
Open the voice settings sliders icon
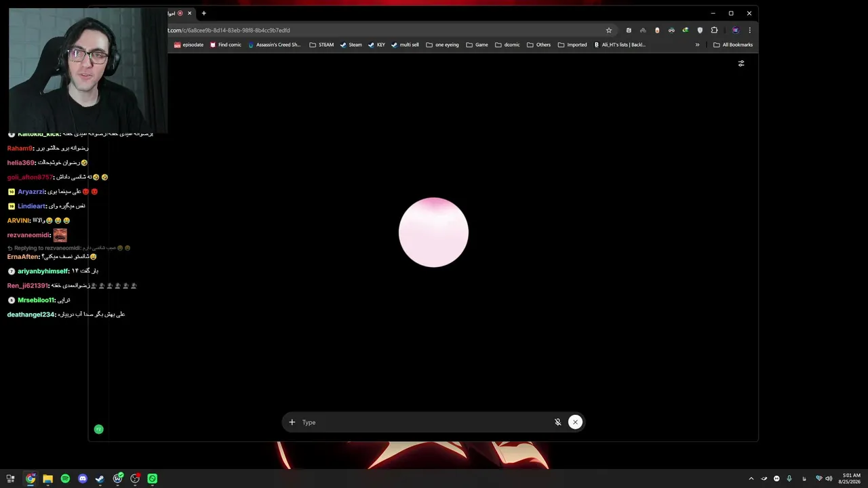pos(741,63)
